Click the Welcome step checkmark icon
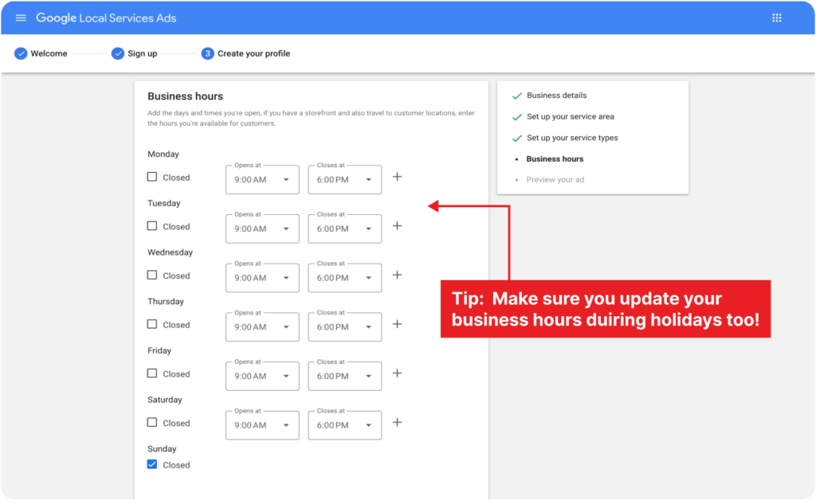816x504 pixels. click(21, 53)
